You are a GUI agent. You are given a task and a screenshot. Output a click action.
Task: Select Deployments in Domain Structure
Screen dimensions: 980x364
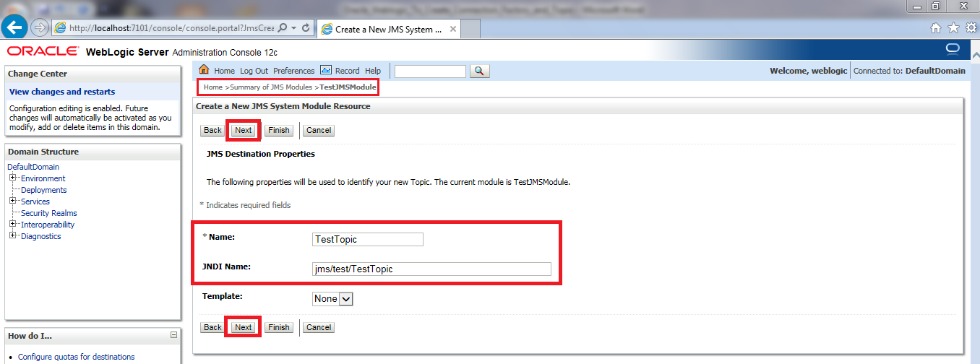[43, 190]
